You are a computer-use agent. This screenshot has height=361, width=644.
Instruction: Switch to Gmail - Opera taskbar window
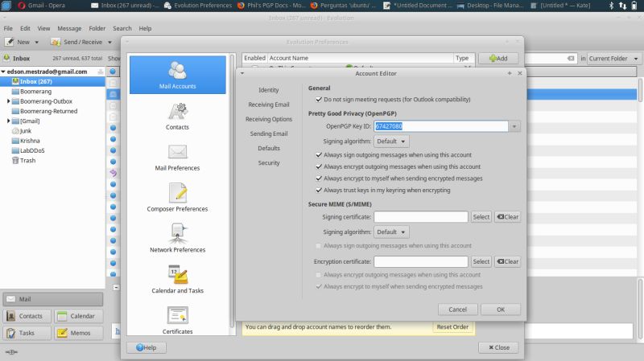pyautogui.click(x=41, y=6)
